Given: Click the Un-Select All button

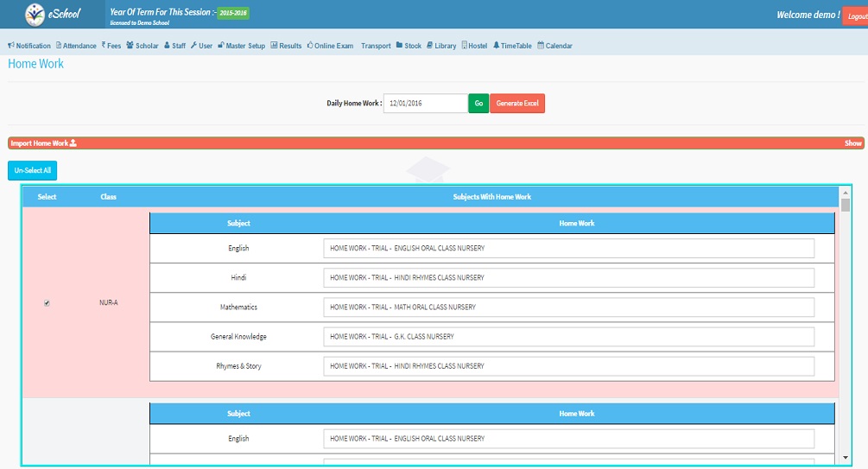Looking at the screenshot, I should [32, 170].
